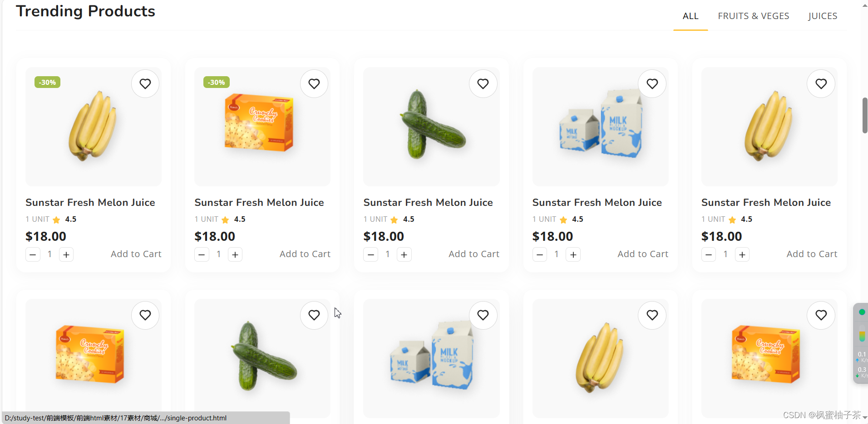
Task: Click the heart icon on the cucumber product
Action: pos(483,83)
